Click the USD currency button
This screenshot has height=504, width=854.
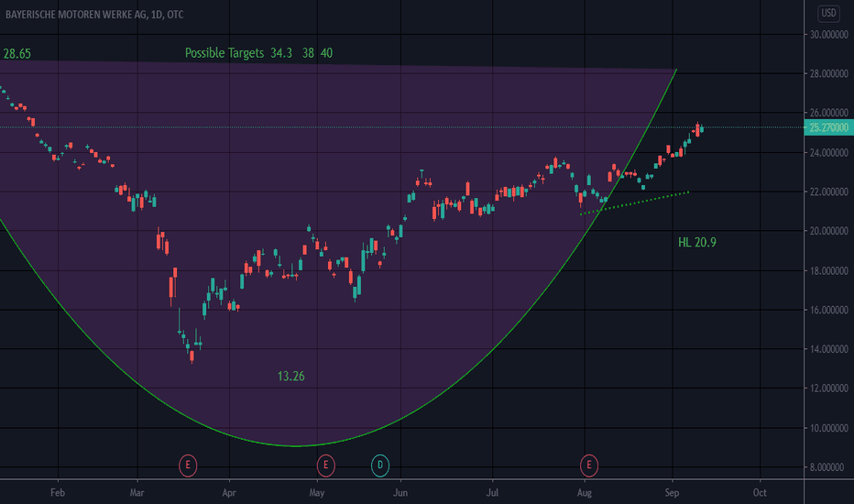click(x=828, y=13)
